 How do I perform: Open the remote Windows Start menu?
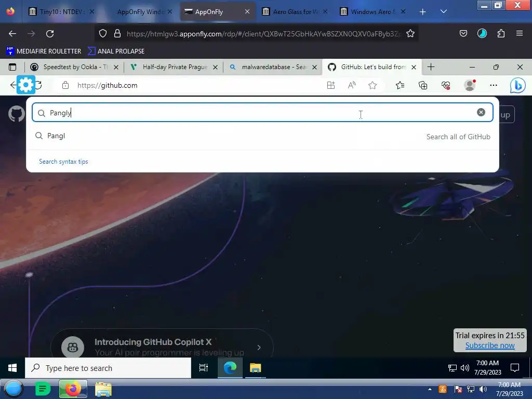(x=12, y=368)
